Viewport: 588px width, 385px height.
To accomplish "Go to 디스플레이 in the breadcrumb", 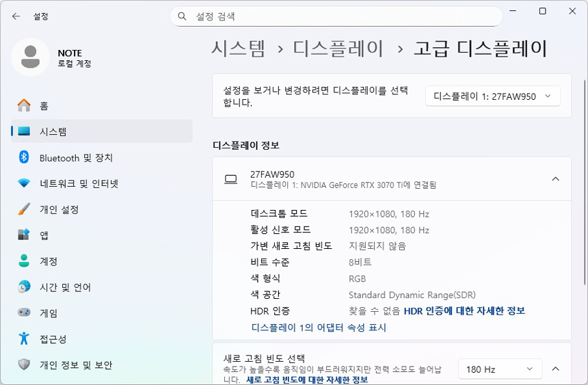I will [x=338, y=48].
